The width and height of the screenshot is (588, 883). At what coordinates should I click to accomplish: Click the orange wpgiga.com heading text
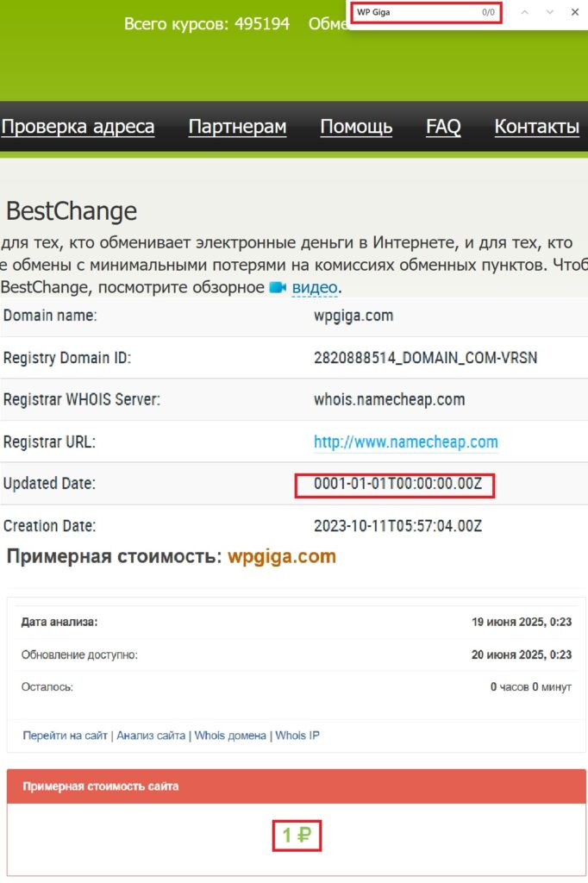pyautogui.click(x=281, y=557)
